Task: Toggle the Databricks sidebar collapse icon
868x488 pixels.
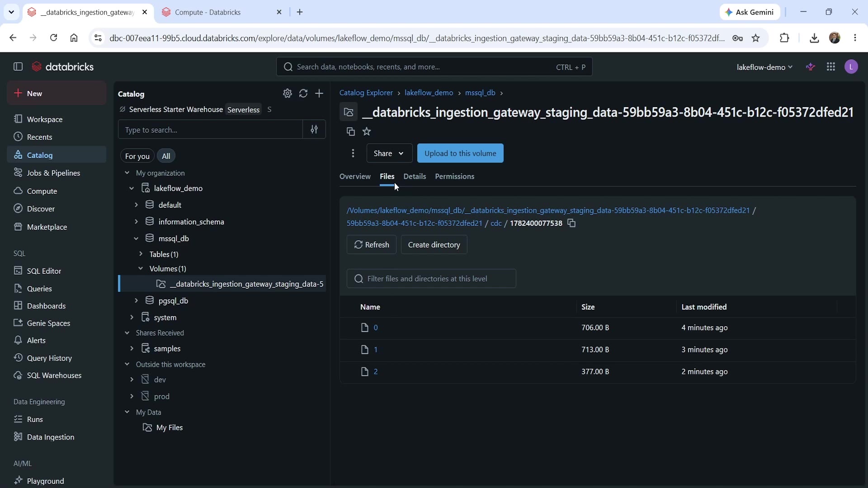Action: coord(18,67)
